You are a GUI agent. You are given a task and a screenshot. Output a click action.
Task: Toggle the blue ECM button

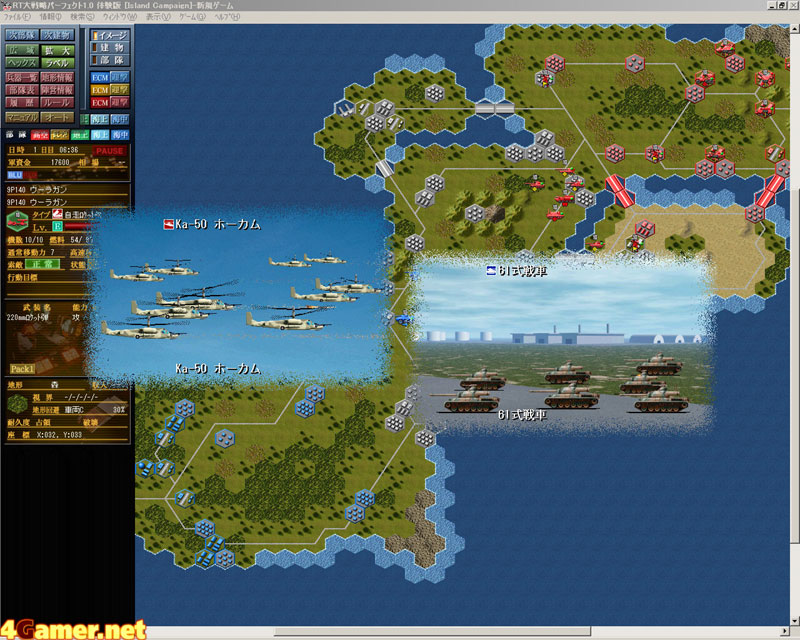point(100,78)
